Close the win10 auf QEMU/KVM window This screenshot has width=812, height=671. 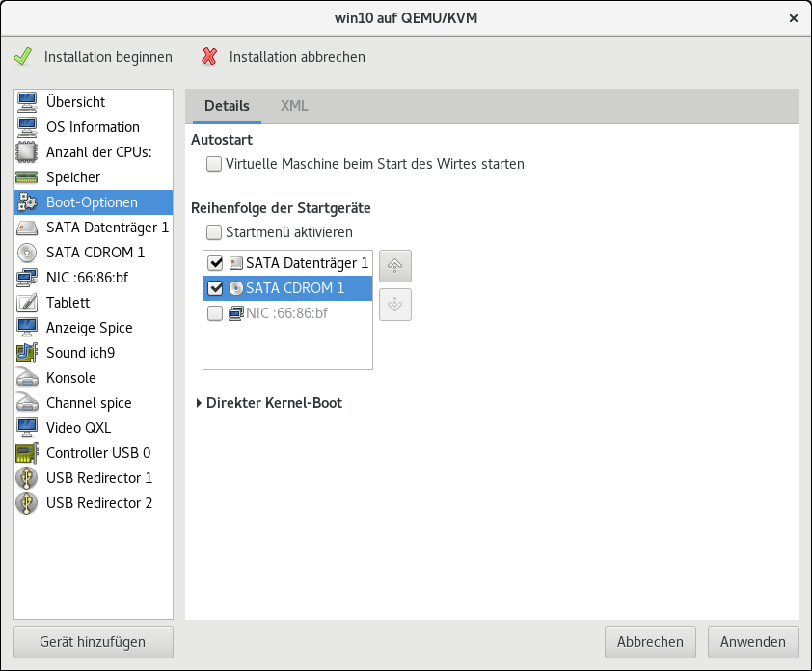coord(794,18)
